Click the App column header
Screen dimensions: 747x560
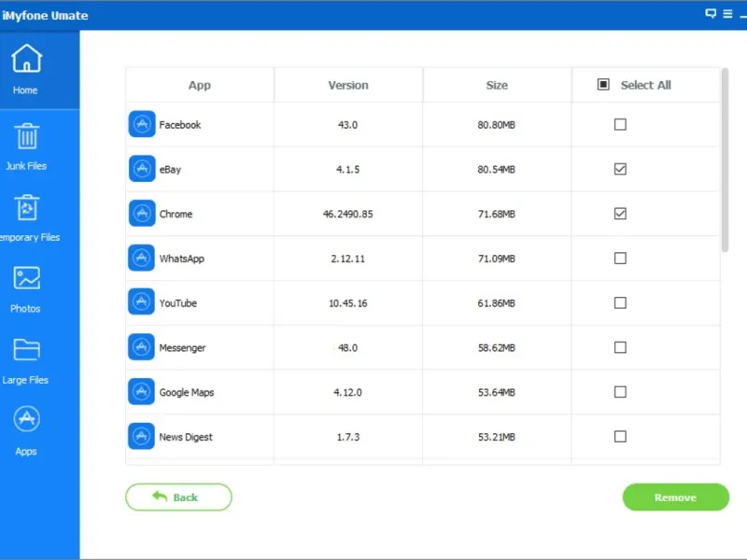[x=200, y=85]
